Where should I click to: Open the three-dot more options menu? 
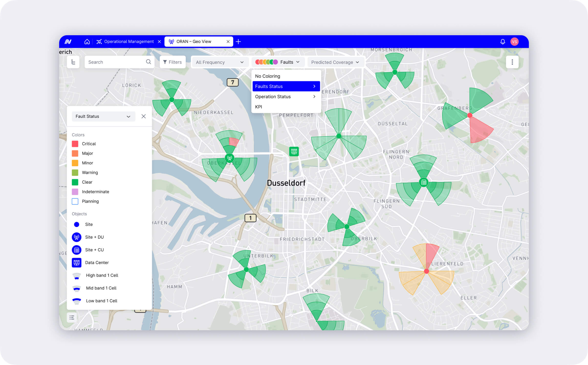pyautogui.click(x=512, y=62)
